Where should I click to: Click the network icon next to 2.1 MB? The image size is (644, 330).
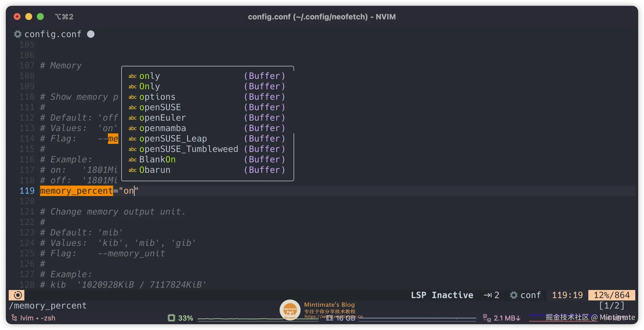(487, 318)
